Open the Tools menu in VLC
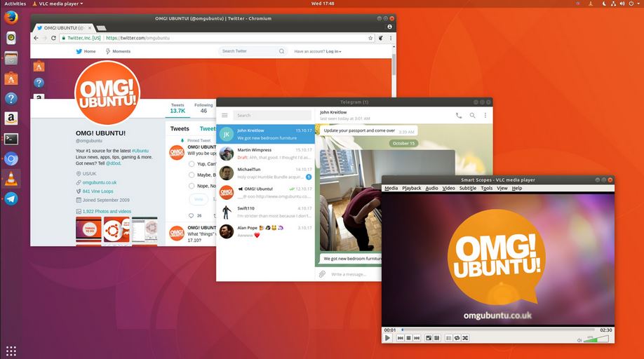 coord(486,189)
